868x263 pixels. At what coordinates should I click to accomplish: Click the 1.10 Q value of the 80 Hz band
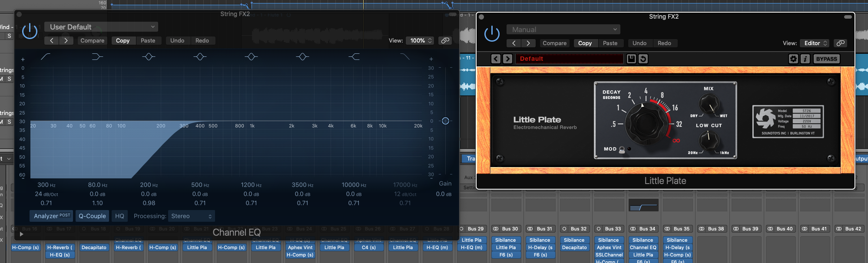pyautogui.click(x=97, y=203)
